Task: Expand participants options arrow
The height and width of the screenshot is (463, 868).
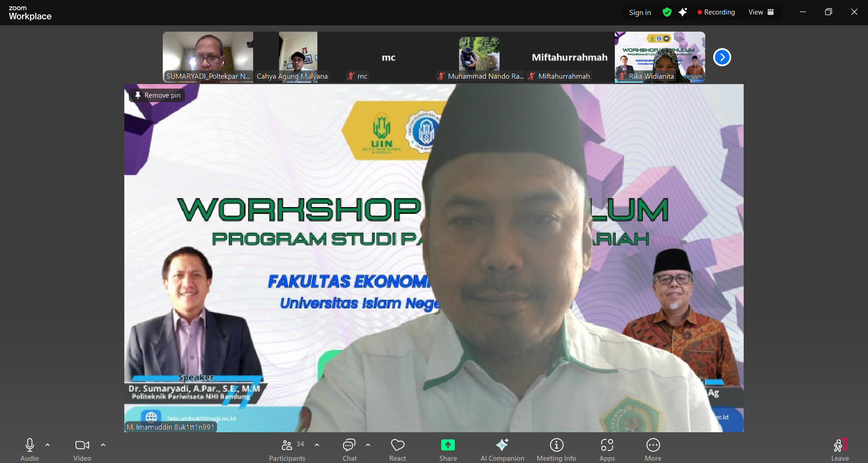Action: [x=317, y=445]
